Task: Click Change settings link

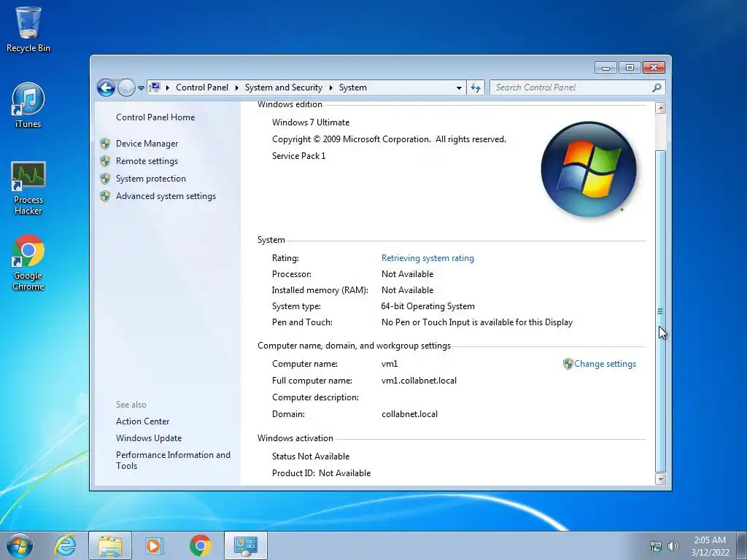Action: [x=605, y=364]
